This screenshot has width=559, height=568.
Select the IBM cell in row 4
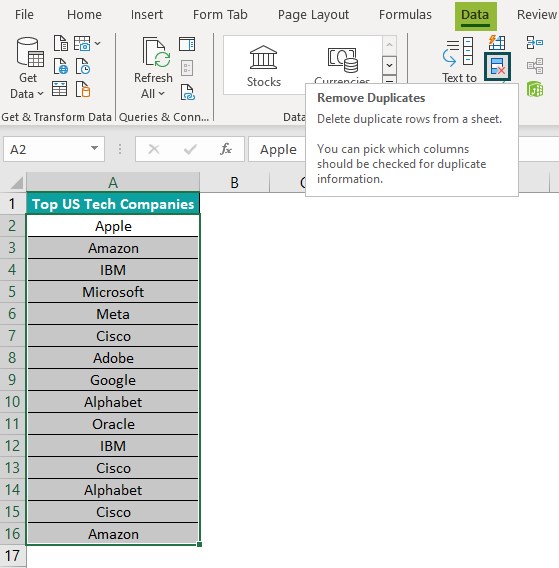[x=113, y=270]
